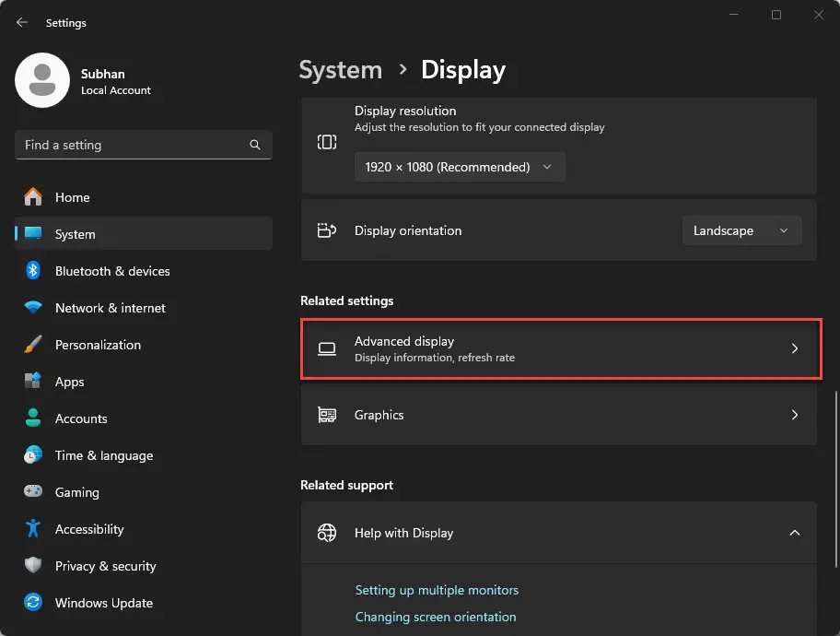Click the Find a setting search box
The width and height of the screenshot is (840, 636).
[x=143, y=145]
